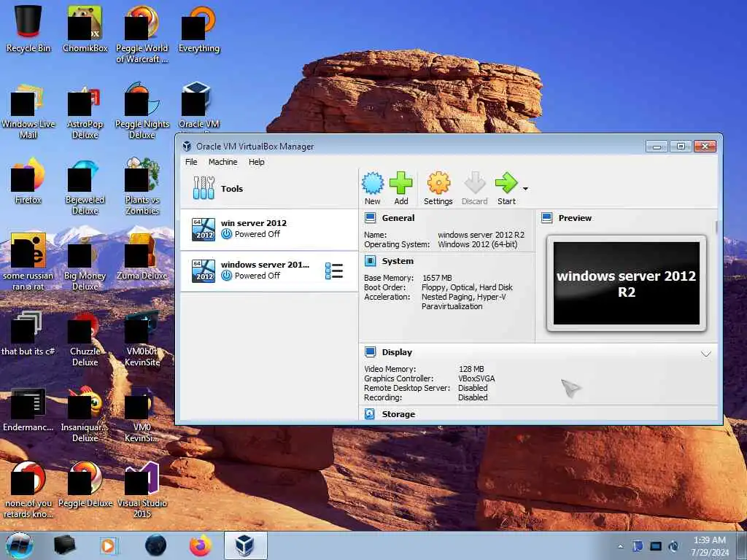The image size is (747, 560).
Task: Click the Storage section heading
Action: coord(398,414)
